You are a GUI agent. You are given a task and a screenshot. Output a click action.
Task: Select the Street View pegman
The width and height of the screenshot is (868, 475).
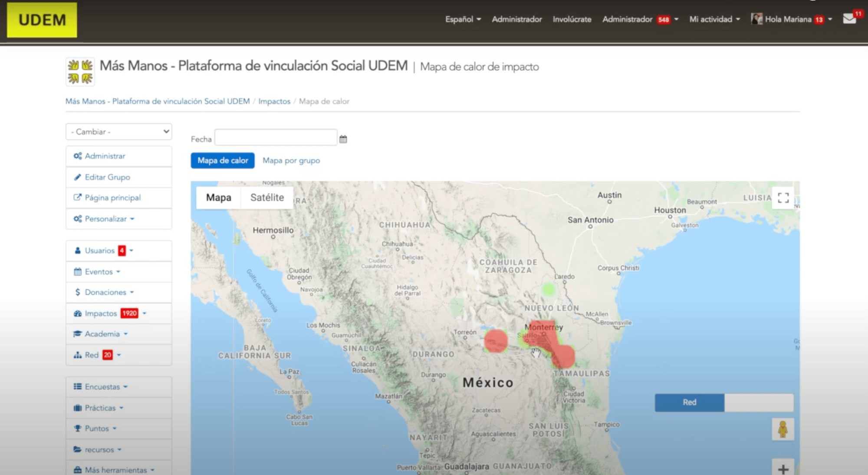(x=783, y=429)
